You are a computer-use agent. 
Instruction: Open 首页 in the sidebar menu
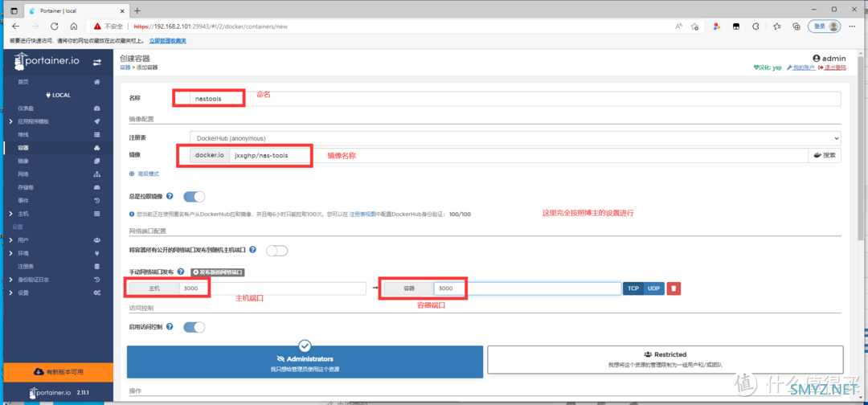tap(23, 82)
